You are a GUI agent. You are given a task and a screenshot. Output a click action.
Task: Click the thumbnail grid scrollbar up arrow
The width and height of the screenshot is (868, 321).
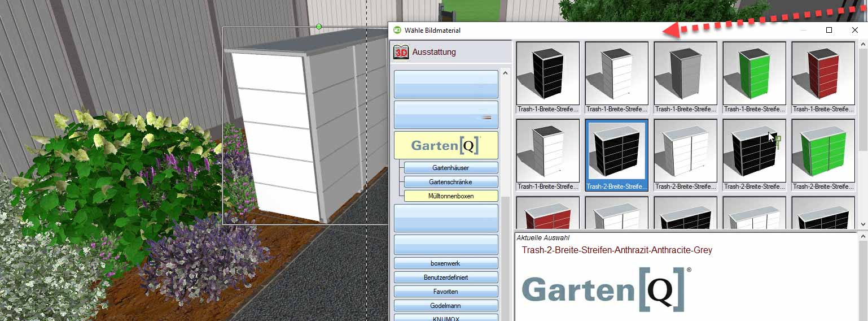point(862,45)
